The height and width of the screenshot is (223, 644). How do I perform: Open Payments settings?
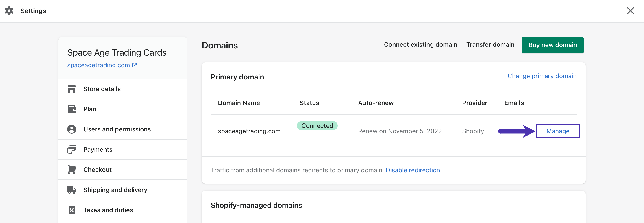[x=123, y=149]
